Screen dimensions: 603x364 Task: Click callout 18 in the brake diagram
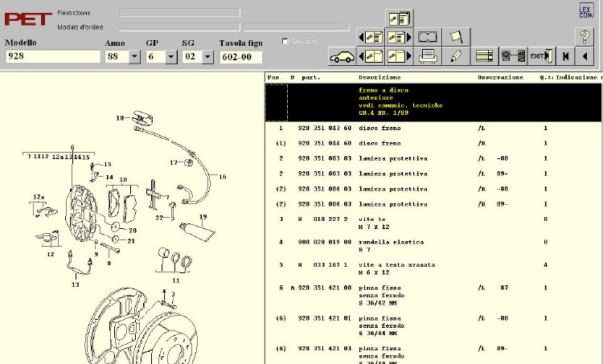click(x=120, y=118)
